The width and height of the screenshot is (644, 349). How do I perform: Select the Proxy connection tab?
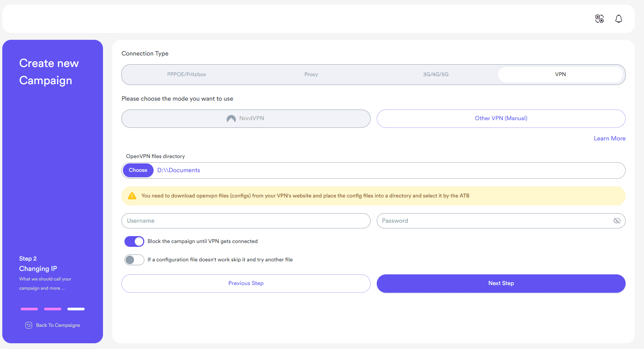point(311,75)
